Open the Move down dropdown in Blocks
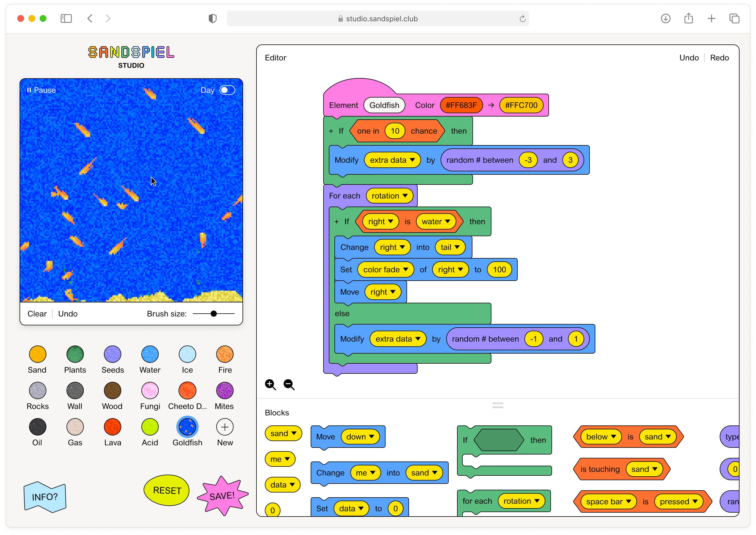The height and width of the screenshot is (535, 756). (360, 437)
